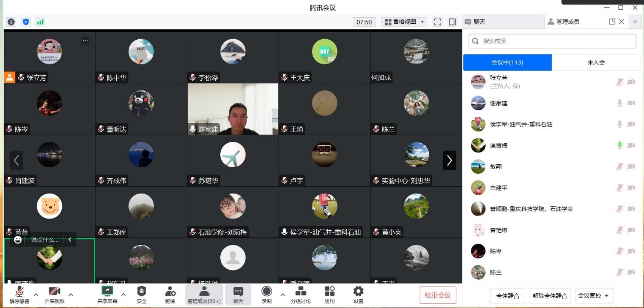644x308 pixels.
Task: Open the panel's hamburger menu icon
Action: tap(635, 22)
